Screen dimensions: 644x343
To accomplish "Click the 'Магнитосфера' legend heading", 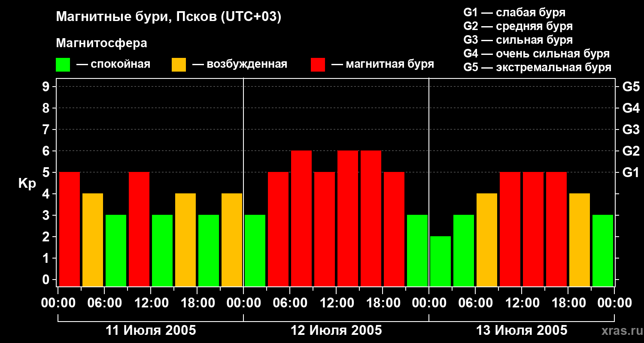I will click(x=102, y=43).
